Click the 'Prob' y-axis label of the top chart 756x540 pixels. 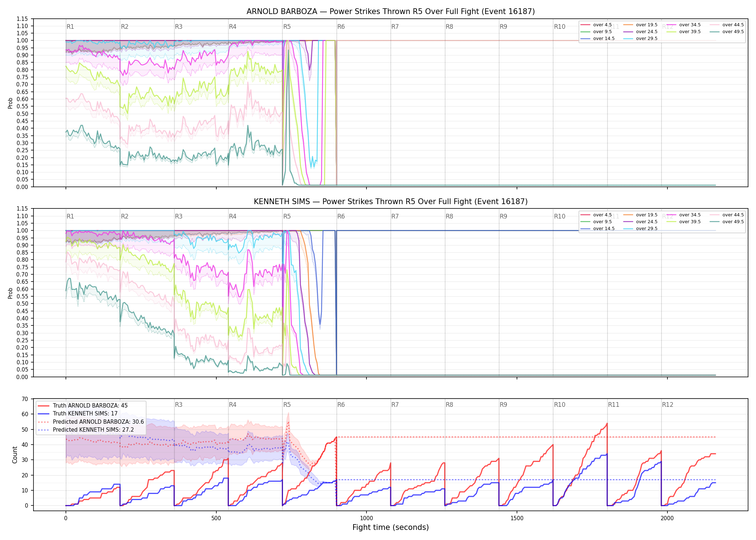pos(10,103)
